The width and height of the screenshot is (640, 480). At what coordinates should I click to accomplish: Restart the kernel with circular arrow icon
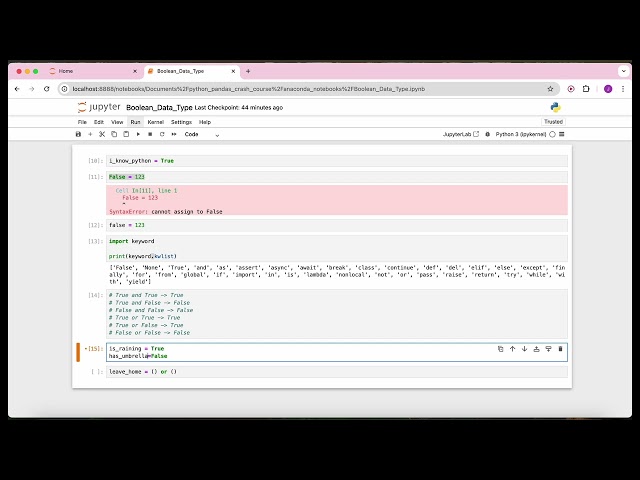click(x=162, y=134)
